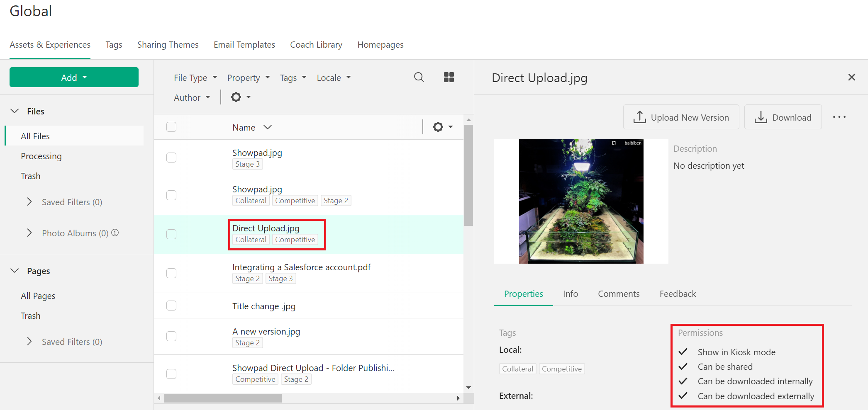Click Upload New Version button
The width and height of the screenshot is (868, 410).
[681, 117]
